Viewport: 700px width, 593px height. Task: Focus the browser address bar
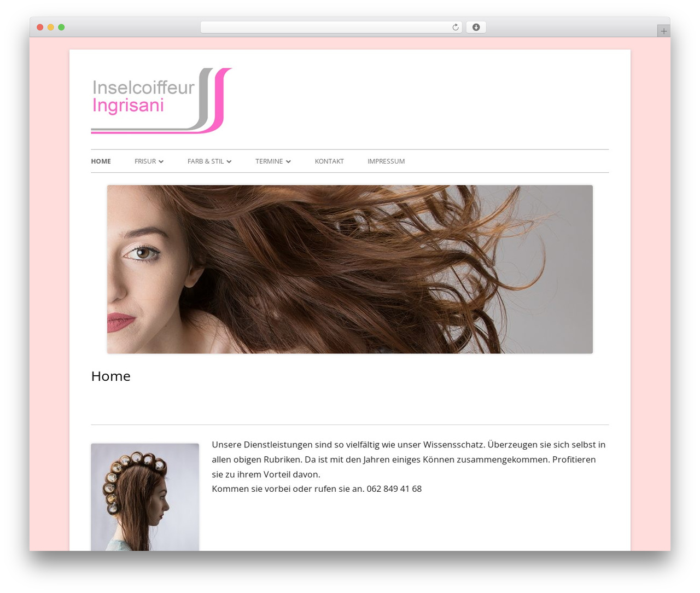click(331, 27)
